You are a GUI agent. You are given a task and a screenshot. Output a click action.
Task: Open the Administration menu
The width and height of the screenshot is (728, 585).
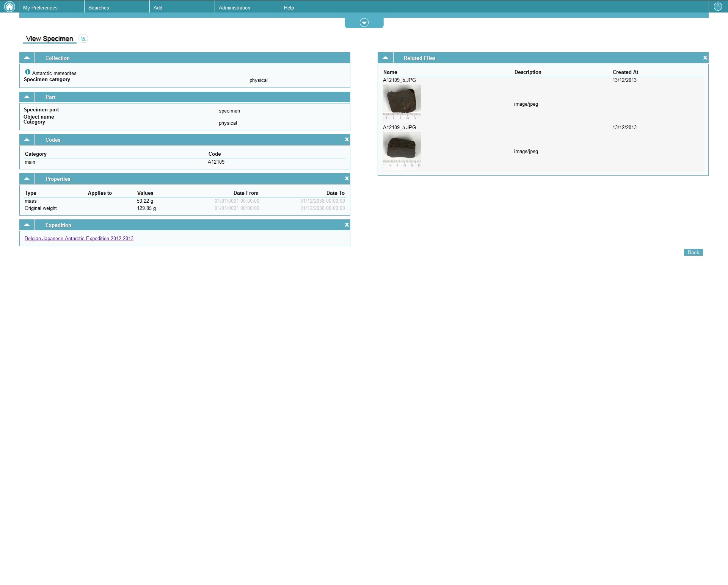234,8
